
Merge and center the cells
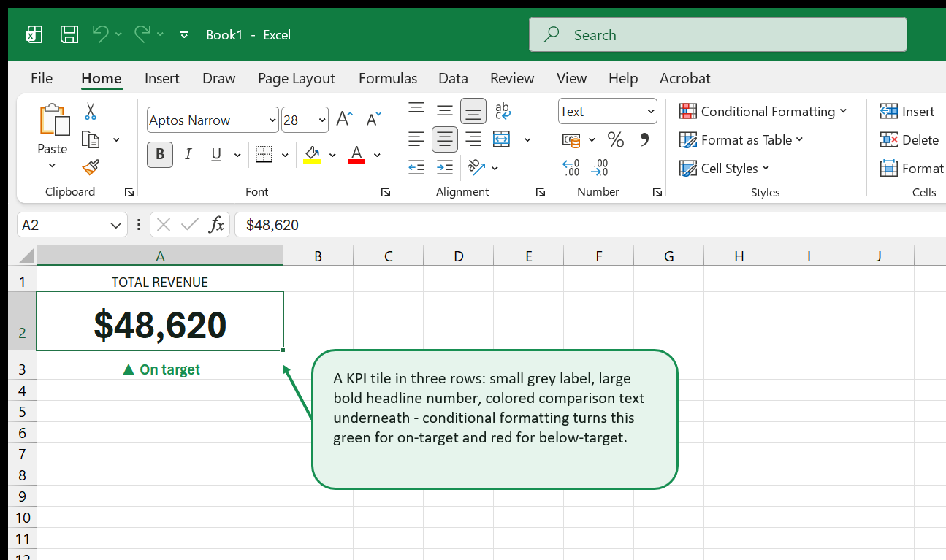coord(501,139)
